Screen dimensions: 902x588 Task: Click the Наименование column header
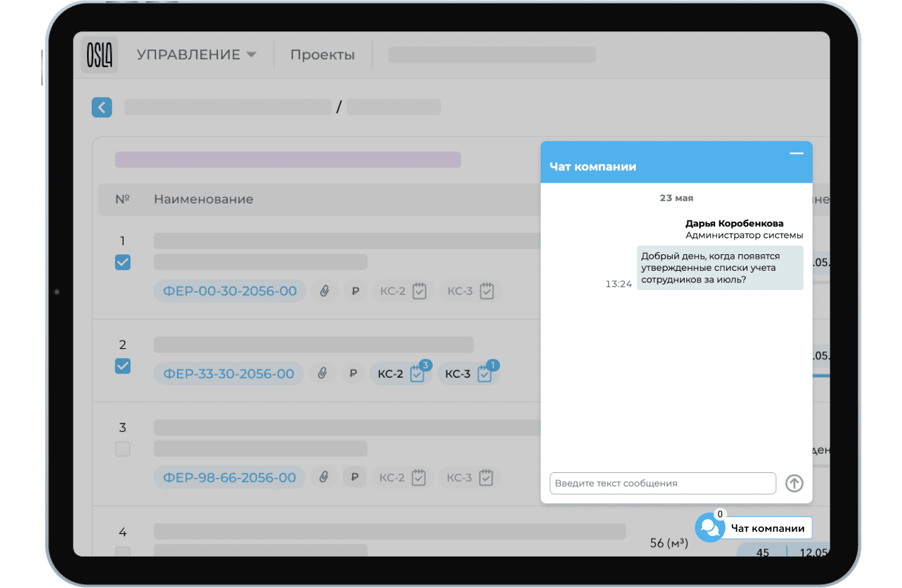203,199
